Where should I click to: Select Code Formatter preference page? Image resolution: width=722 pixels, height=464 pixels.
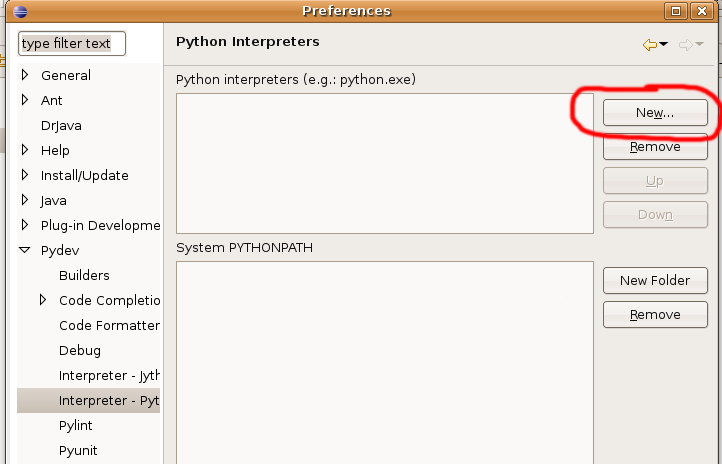108,325
